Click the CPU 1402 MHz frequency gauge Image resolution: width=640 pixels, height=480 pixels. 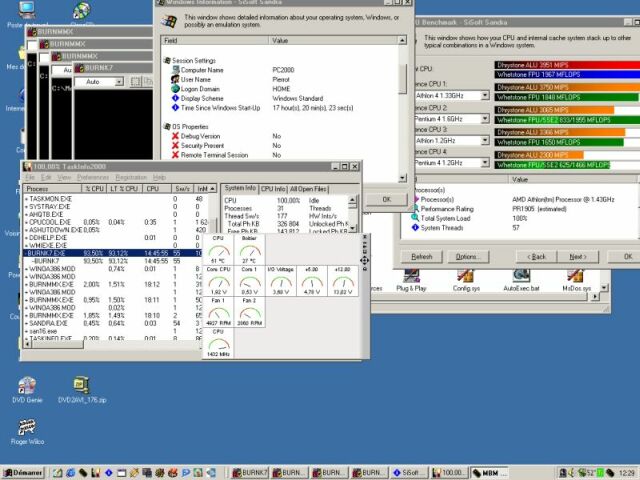tap(218, 343)
